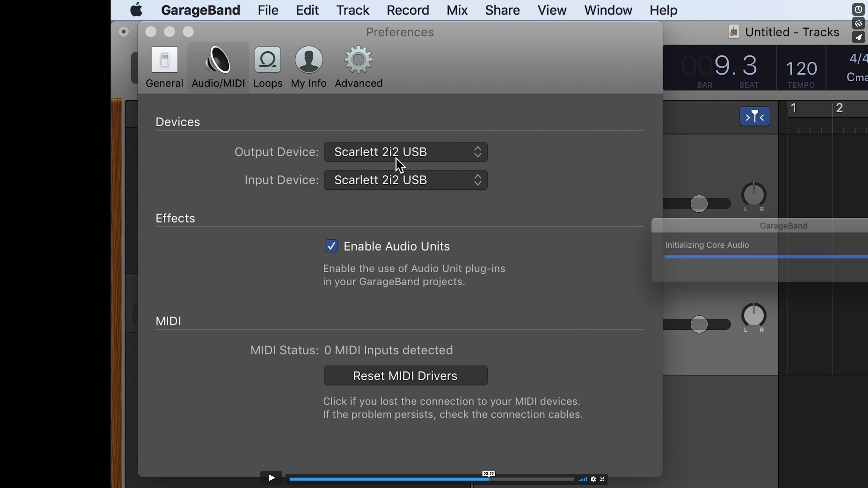Screen dimensions: 868x488
Task: Play the video with the play button
Action: (x=271, y=478)
